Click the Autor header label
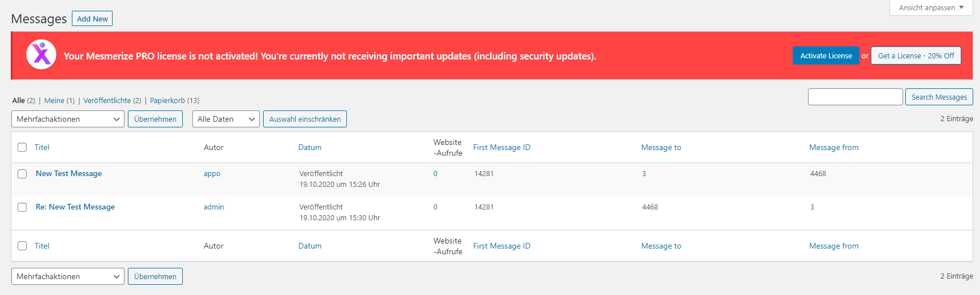Viewport: 980px width, 295px height. click(213, 147)
